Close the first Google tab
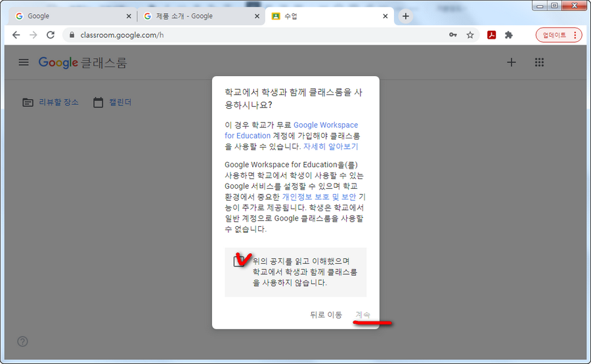This screenshot has height=364, width=591. 129,16
